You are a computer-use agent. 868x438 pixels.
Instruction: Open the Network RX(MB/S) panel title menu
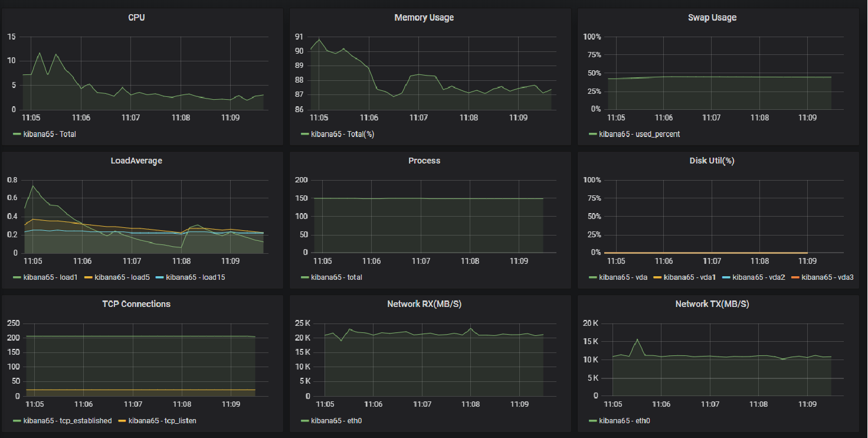click(424, 304)
